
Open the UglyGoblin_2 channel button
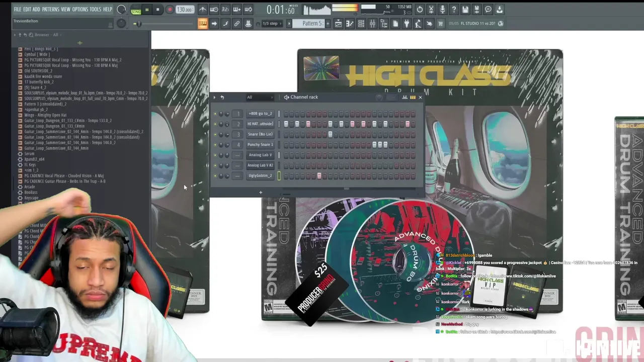pos(260,176)
